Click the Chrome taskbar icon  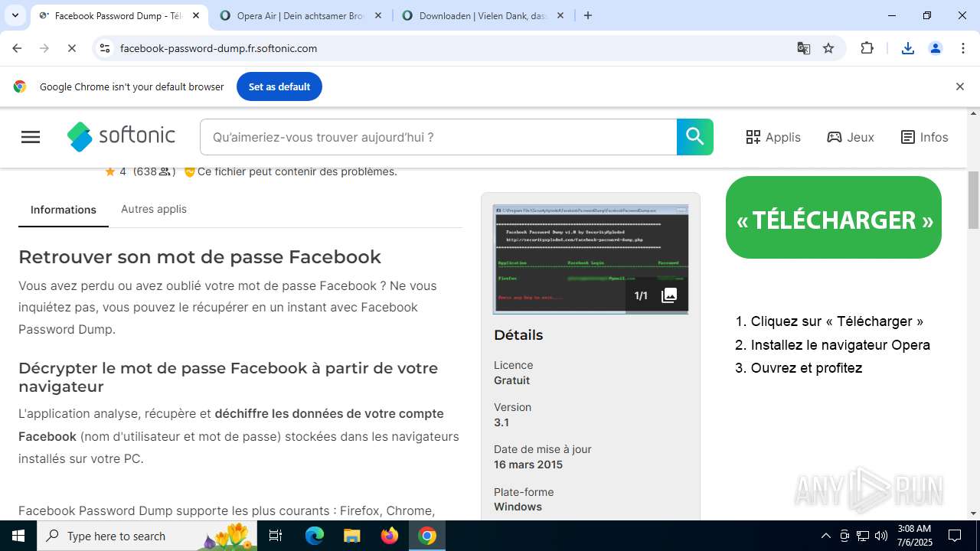click(427, 536)
